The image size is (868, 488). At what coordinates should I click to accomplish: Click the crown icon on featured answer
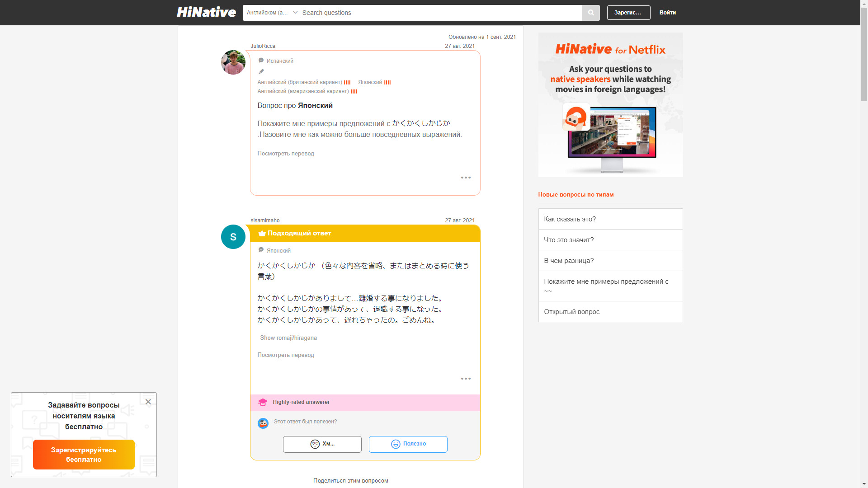pyautogui.click(x=262, y=234)
